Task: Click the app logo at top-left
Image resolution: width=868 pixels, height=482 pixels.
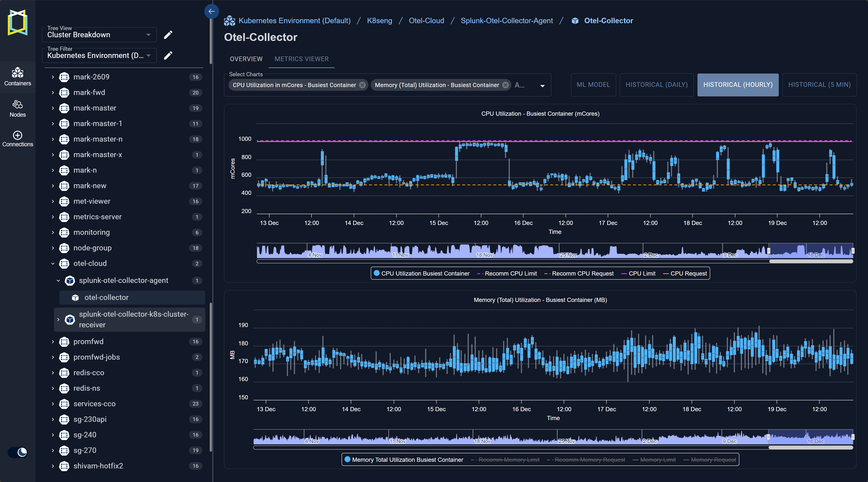Action: click(17, 22)
